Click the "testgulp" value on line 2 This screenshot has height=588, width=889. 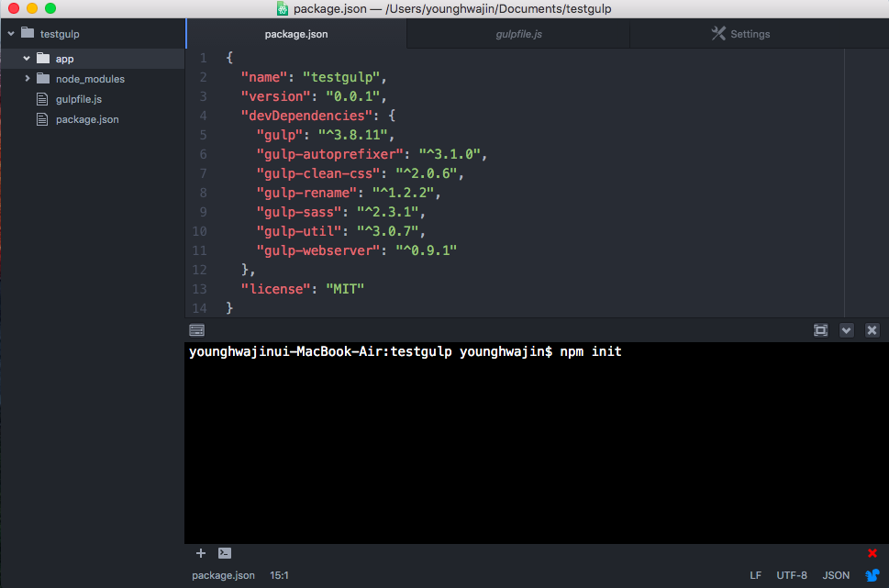point(341,77)
